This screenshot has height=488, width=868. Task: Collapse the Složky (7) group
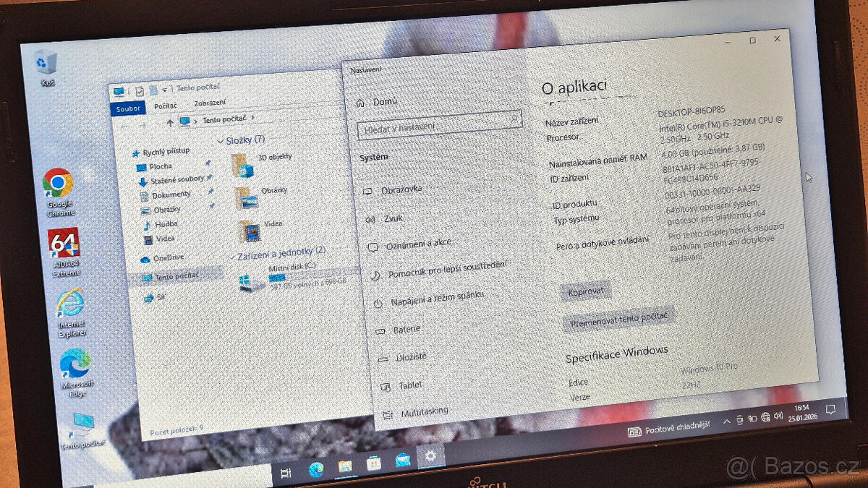point(220,142)
